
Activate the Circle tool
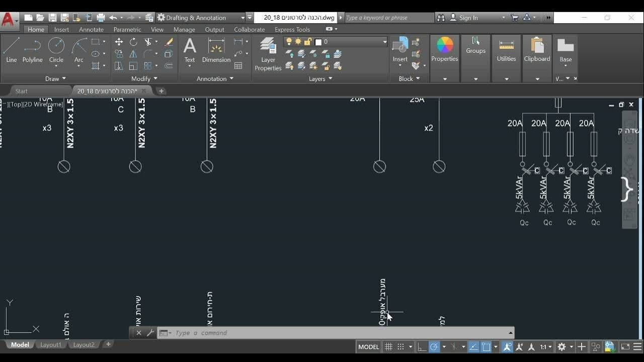56,51
